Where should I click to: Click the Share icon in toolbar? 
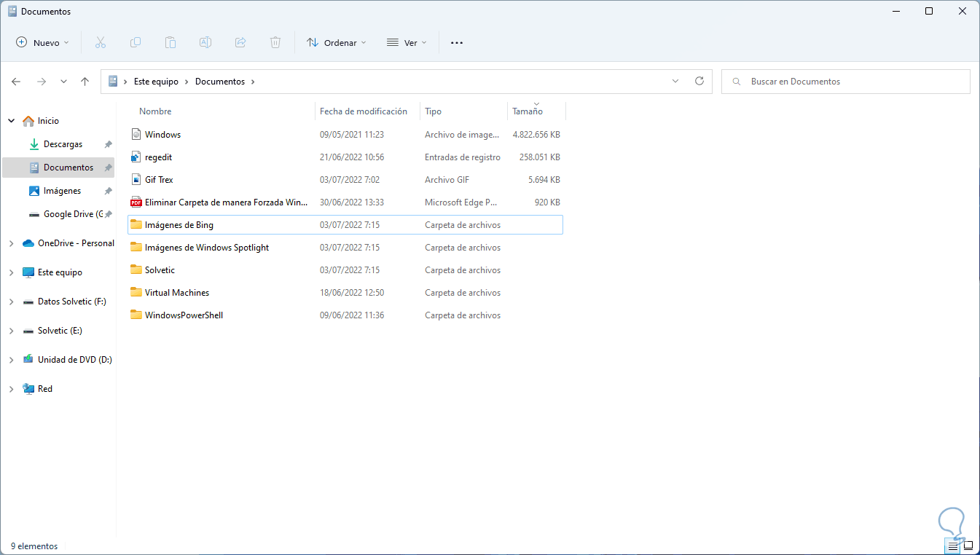pos(240,43)
